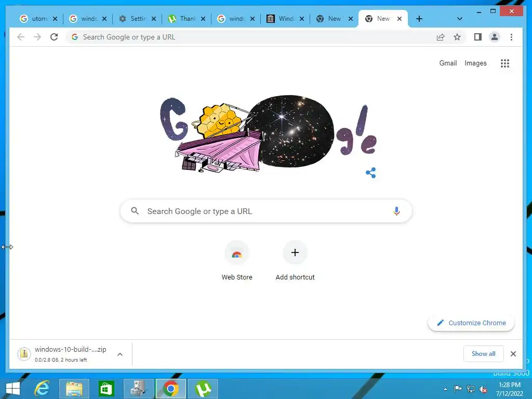Go forward with the forward arrow
Image resolution: width=532 pixels, height=399 pixels.
pyautogui.click(x=37, y=37)
